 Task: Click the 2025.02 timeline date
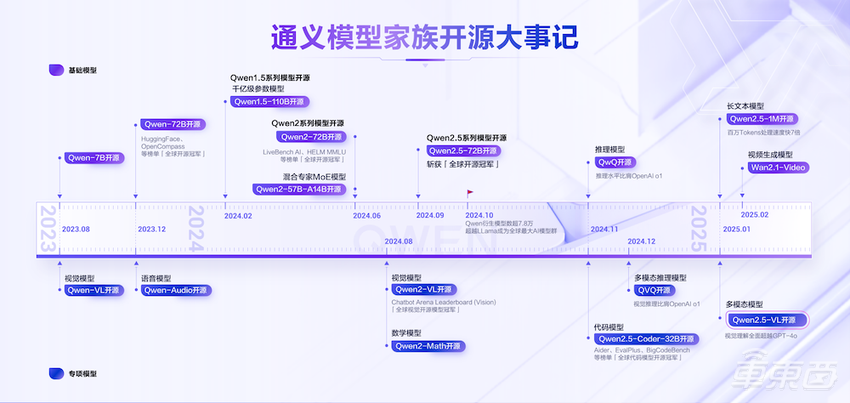point(754,214)
